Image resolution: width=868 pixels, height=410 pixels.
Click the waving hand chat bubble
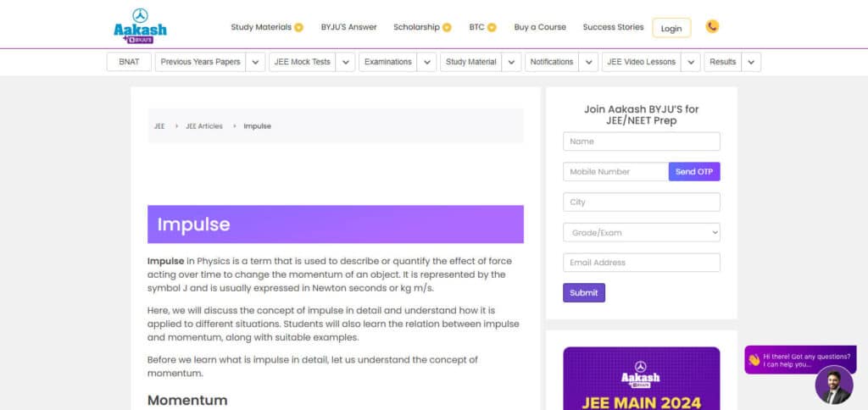[x=800, y=360]
